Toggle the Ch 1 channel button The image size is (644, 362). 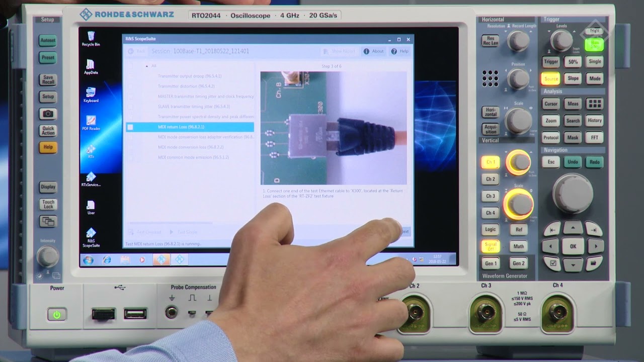[x=490, y=162]
